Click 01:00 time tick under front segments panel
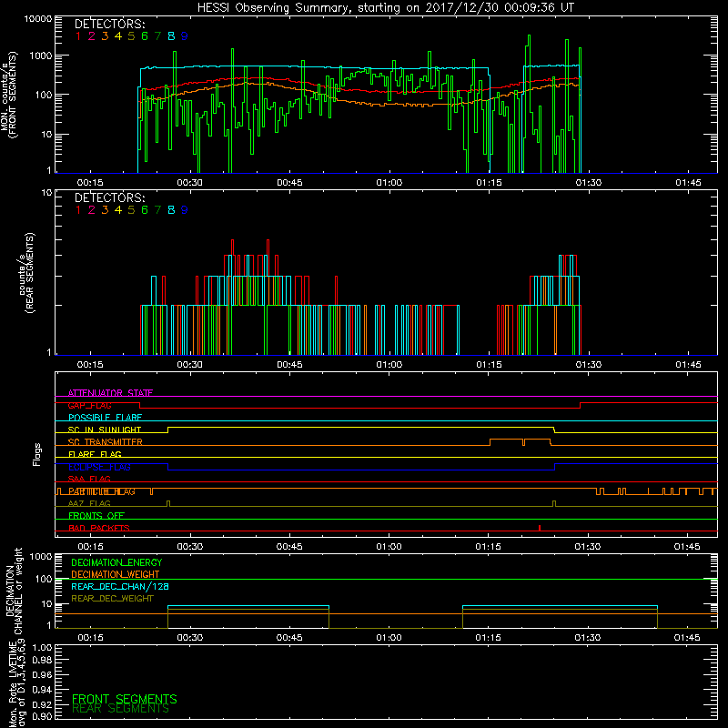 tap(389, 183)
